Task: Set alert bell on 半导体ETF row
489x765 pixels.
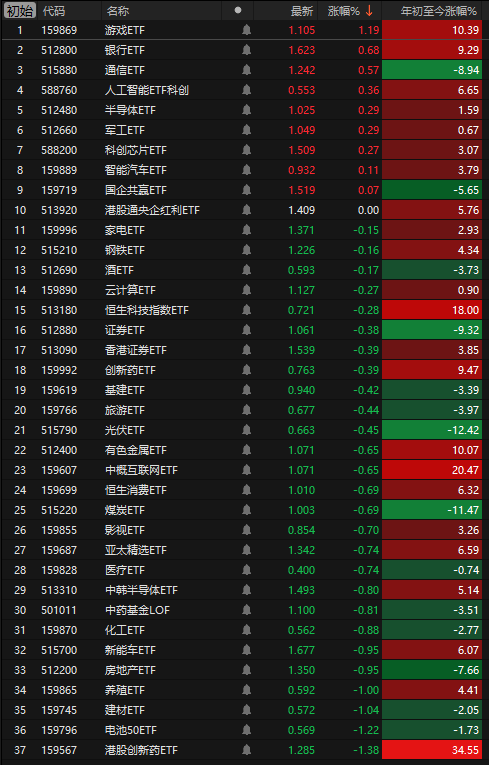Action: point(246,110)
